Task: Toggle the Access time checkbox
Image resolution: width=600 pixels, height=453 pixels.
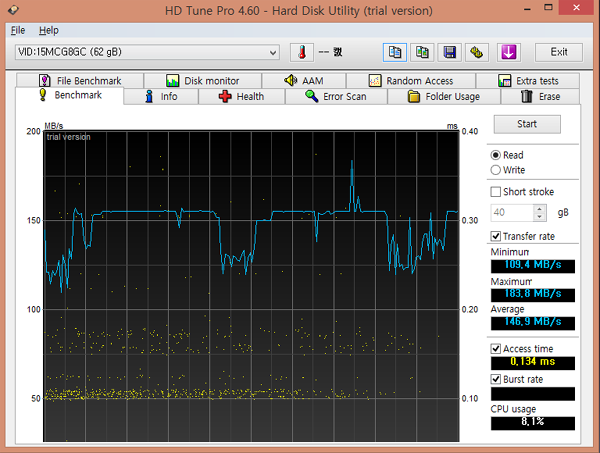Action: pyautogui.click(x=496, y=349)
